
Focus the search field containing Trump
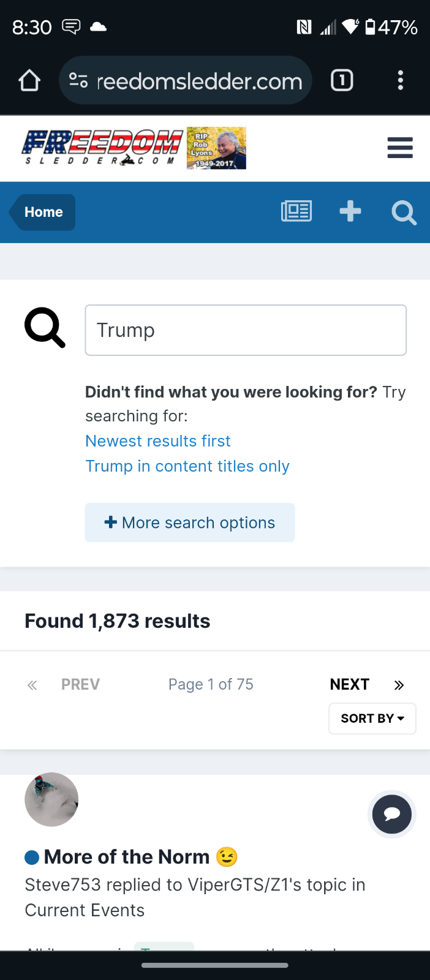[x=246, y=330]
